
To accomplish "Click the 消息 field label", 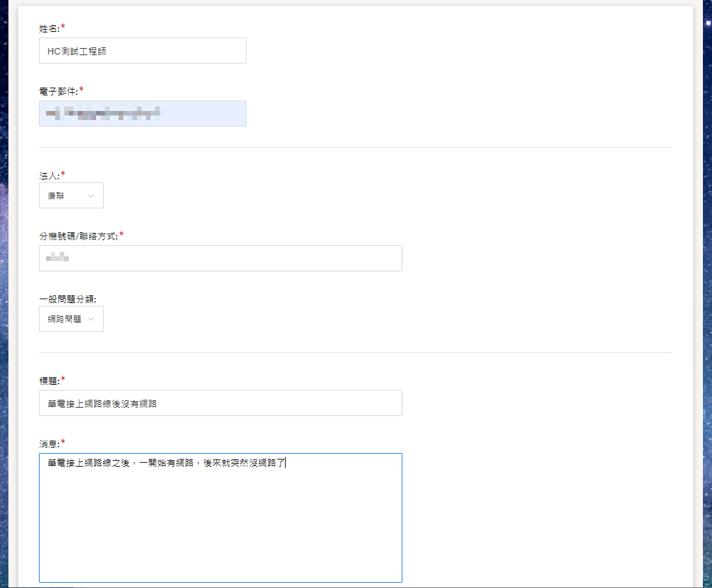I will point(49,443).
